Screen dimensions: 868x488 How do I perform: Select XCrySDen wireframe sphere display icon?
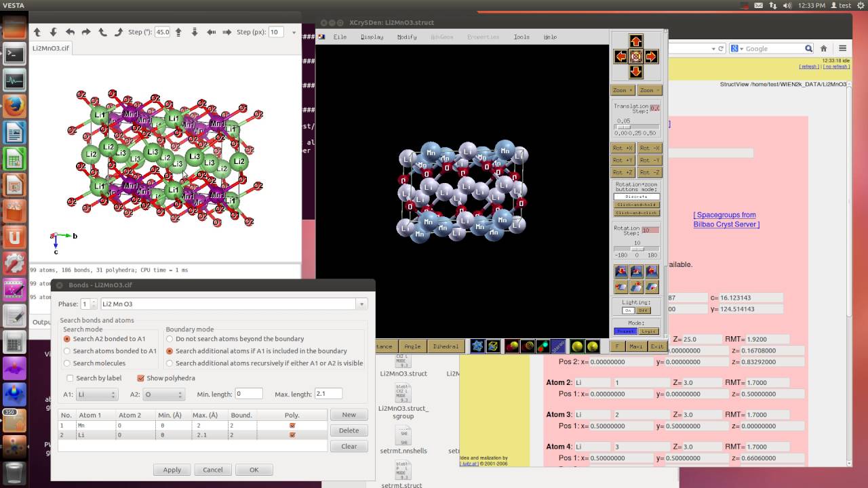528,346
